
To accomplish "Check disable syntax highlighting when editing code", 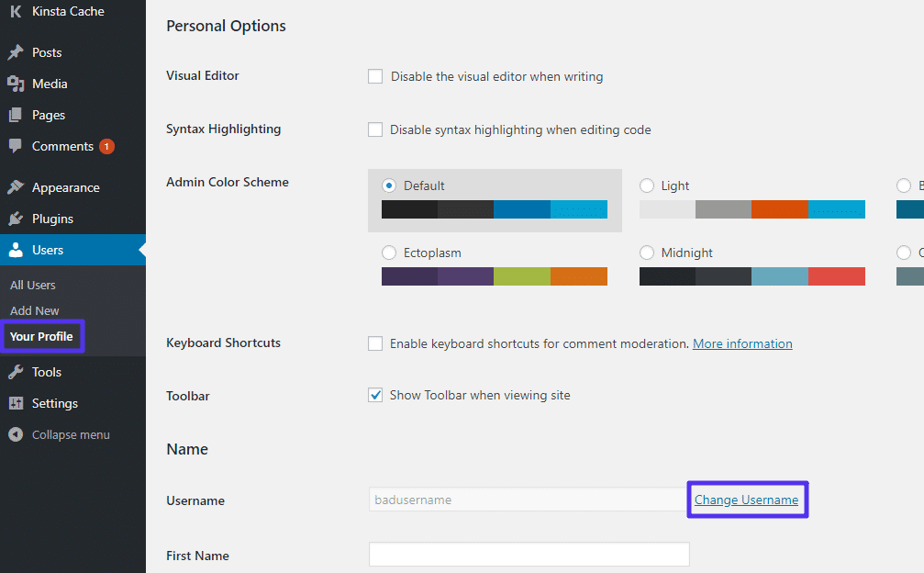I will (375, 129).
